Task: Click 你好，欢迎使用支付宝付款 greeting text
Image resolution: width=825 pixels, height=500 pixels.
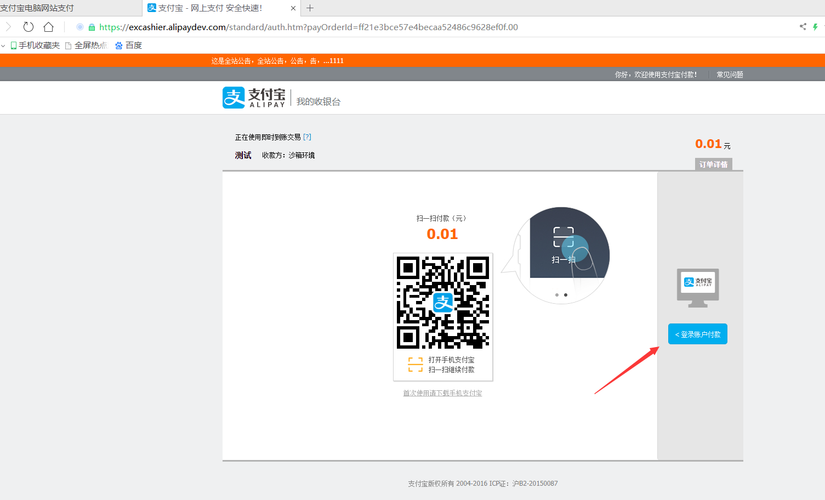Action: click(x=656, y=75)
